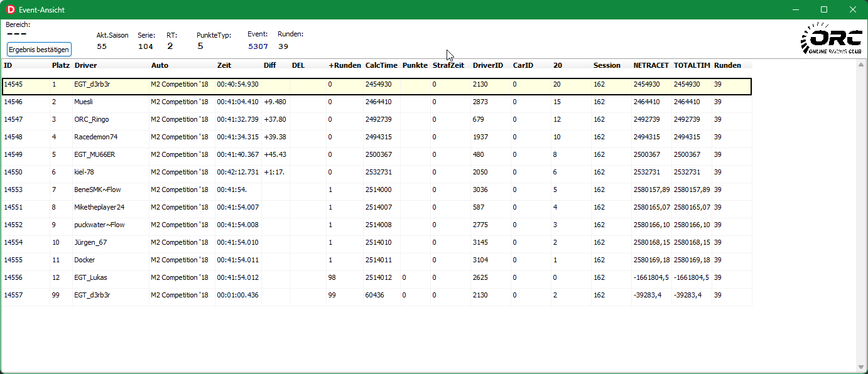Image resolution: width=868 pixels, height=374 pixels.
Task: Click the scroll up arrow of the scrollbar
Action: 861,65
